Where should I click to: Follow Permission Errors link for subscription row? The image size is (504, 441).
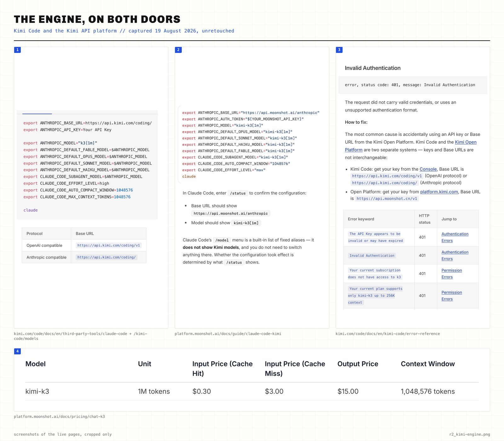[x=451, y=274]
